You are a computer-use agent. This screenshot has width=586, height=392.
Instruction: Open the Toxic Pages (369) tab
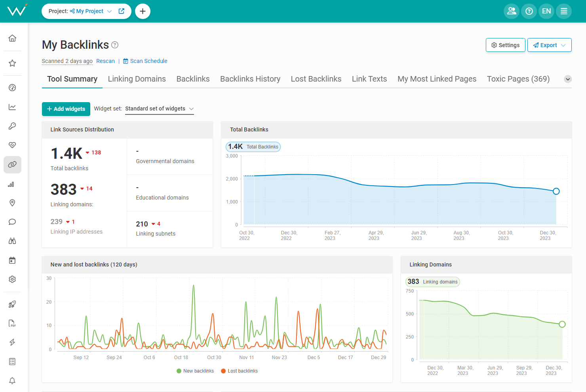[x=518, y=79]
